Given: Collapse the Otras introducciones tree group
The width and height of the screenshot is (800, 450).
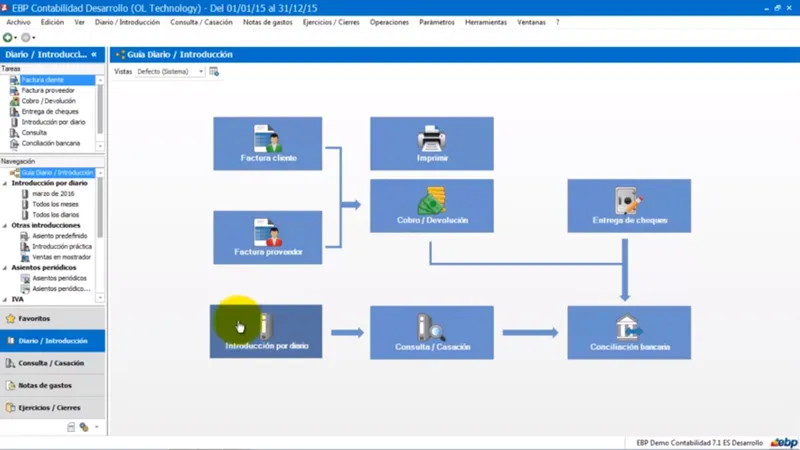Looking at the screenshot, I should point(5,225).
